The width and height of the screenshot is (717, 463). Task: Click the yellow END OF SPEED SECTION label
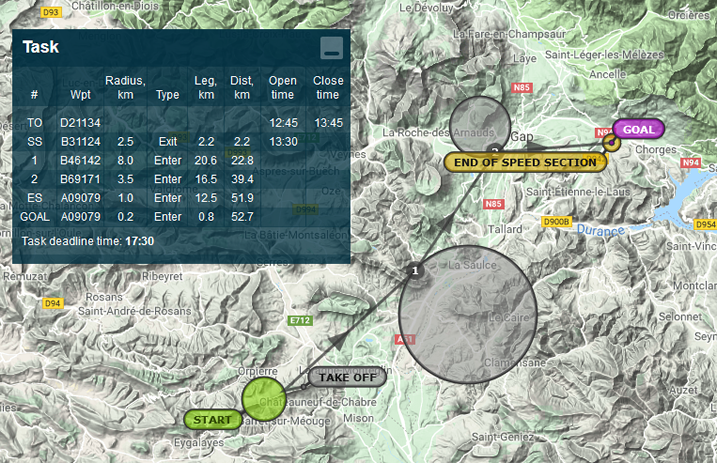pyautogui.click(x=525, y=161)
